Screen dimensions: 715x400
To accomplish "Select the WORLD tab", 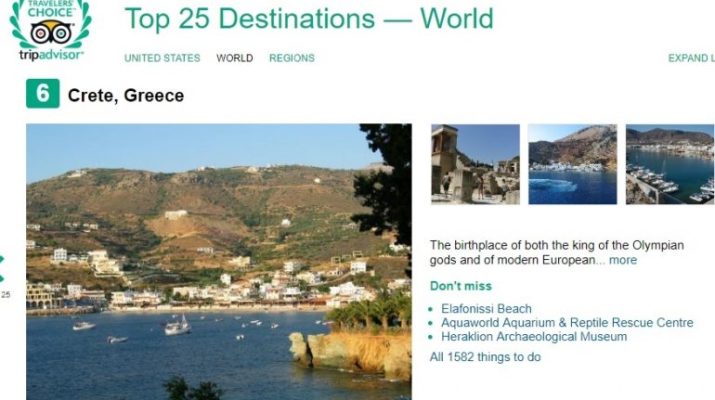I will pos(234,58).
